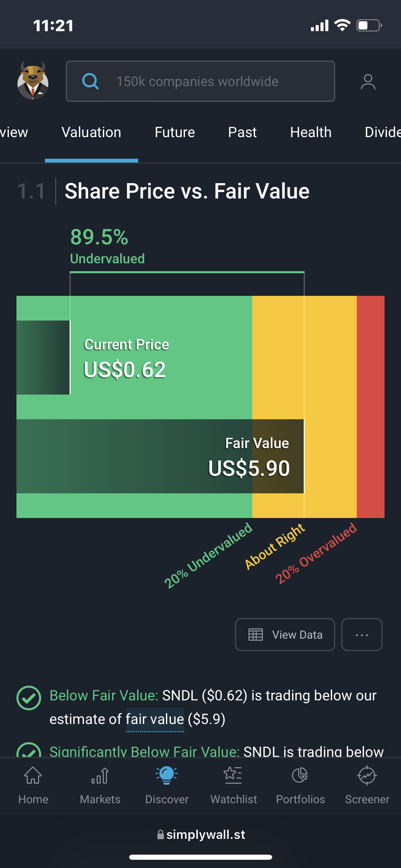Open Markets from bottom navigation
This screenshot has width=401, height=868.
[x=100, y=785]
